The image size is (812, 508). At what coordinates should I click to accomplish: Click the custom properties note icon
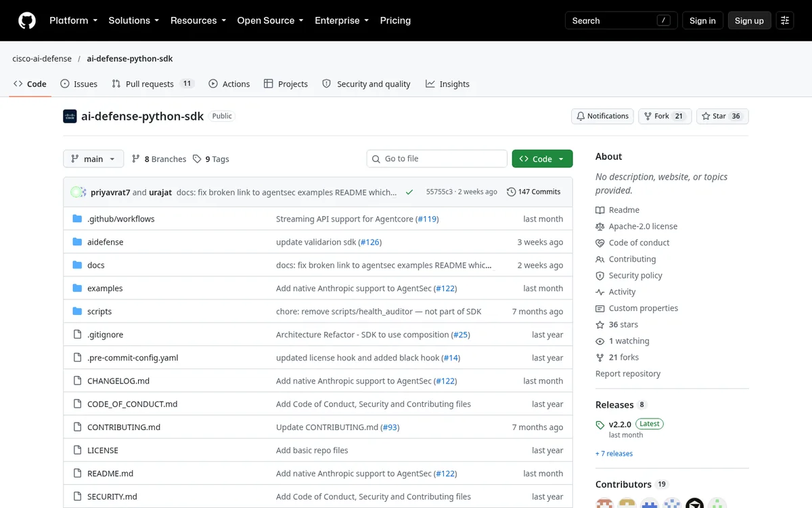point(600,308)
